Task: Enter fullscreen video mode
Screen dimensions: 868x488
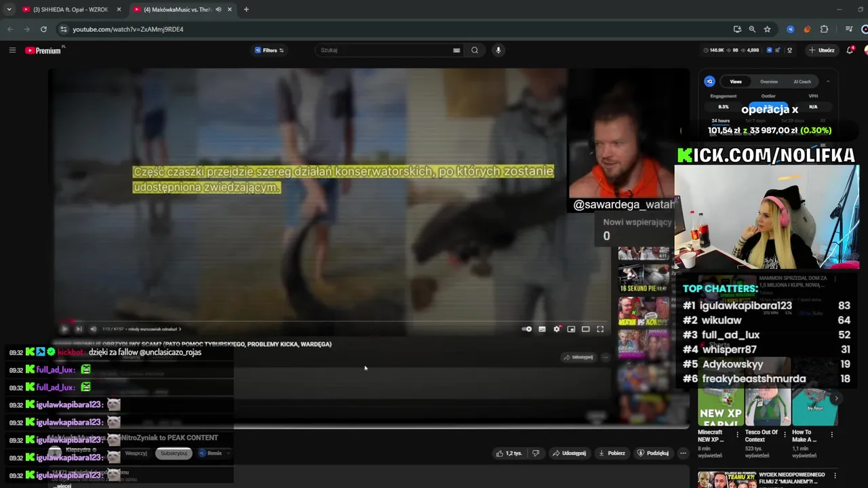Action: pos(600,329)
